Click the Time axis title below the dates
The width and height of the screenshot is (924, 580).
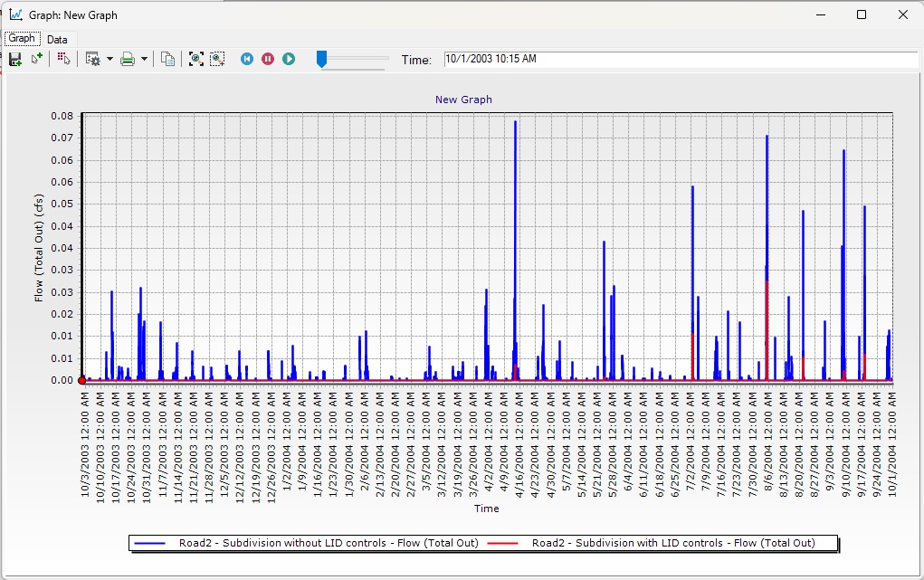(487, 509)
